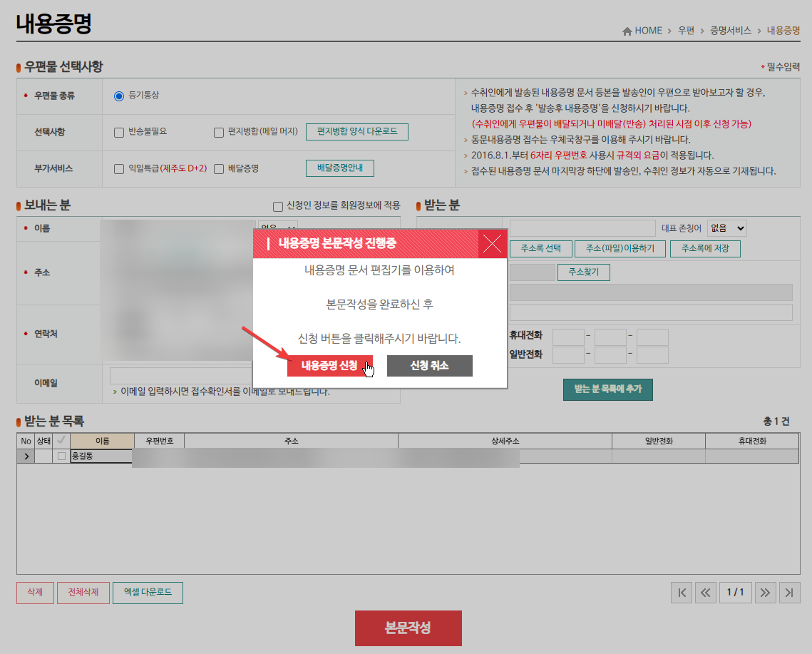This screenshot has width=812, height=654.
Task: Click the 우편번호 column header
Action: (x=159, y=441)
